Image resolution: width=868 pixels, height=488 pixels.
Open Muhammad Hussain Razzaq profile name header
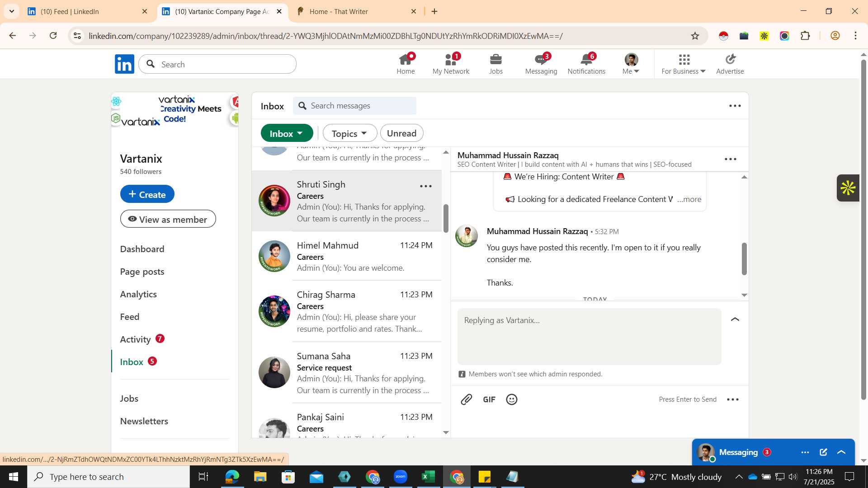(508, 155)
